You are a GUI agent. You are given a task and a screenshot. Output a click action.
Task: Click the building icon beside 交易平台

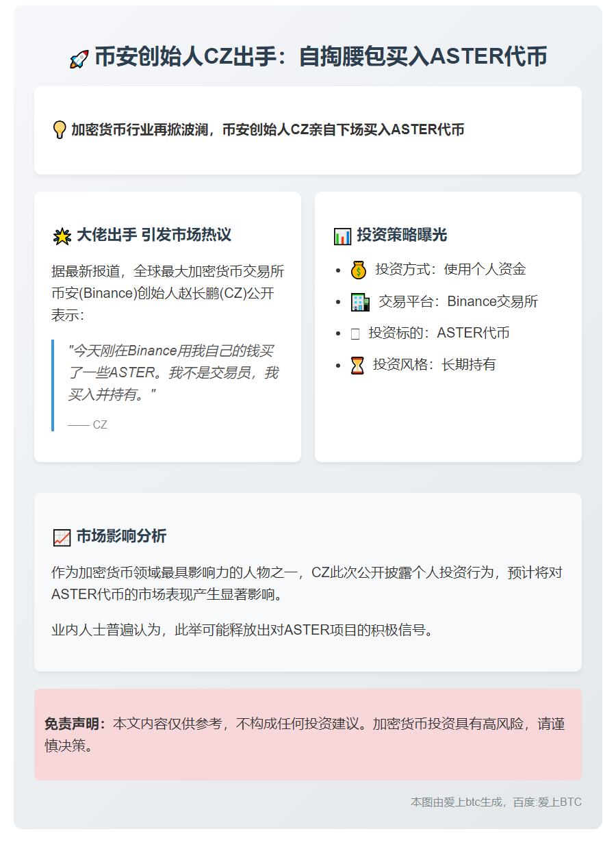[x=360, y=302]
